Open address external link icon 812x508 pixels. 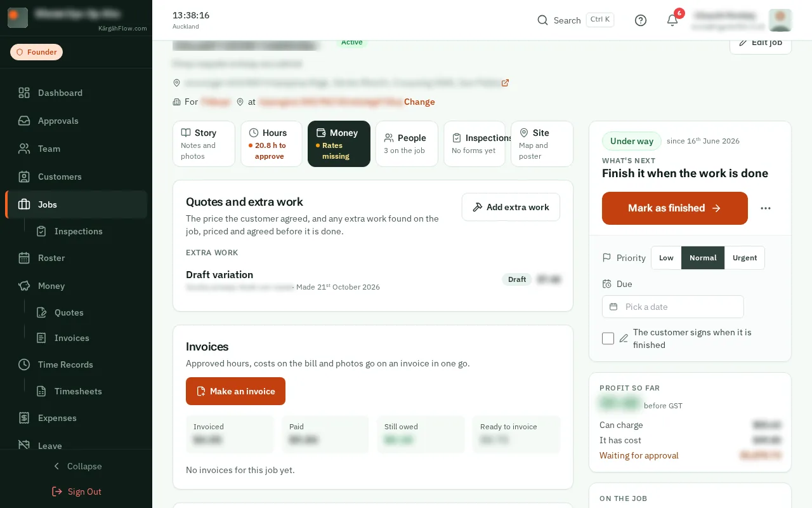click(505, 83)
